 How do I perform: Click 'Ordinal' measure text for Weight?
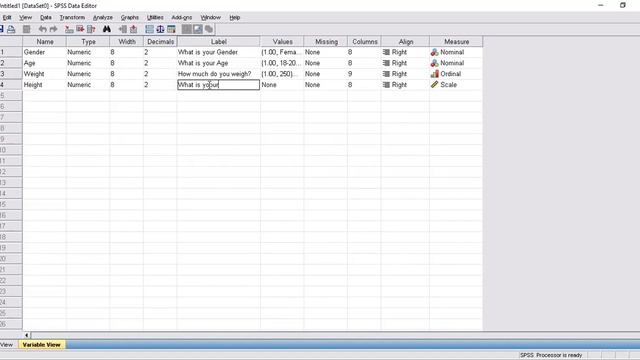[x=451, y=74]
